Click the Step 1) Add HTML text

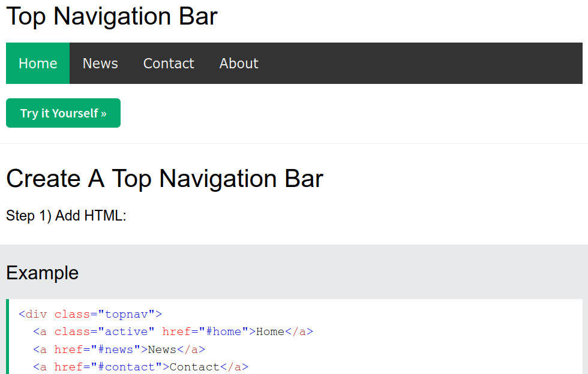(x=66, y=216)
